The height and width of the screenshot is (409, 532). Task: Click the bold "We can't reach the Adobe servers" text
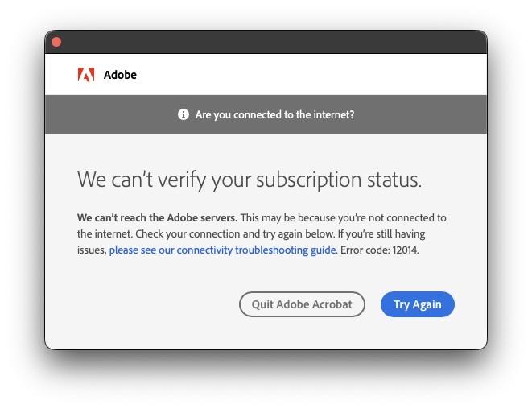[157, 218]
